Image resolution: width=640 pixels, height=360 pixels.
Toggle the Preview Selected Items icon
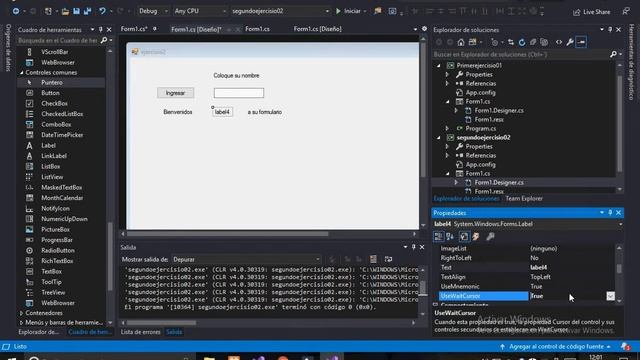click(581, 42)
